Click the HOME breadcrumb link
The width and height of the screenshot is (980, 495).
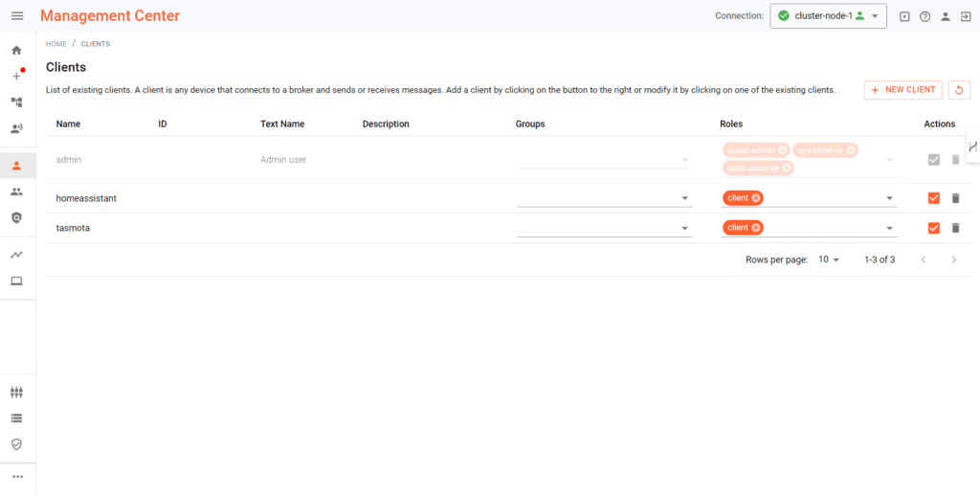tap(56, 44)
